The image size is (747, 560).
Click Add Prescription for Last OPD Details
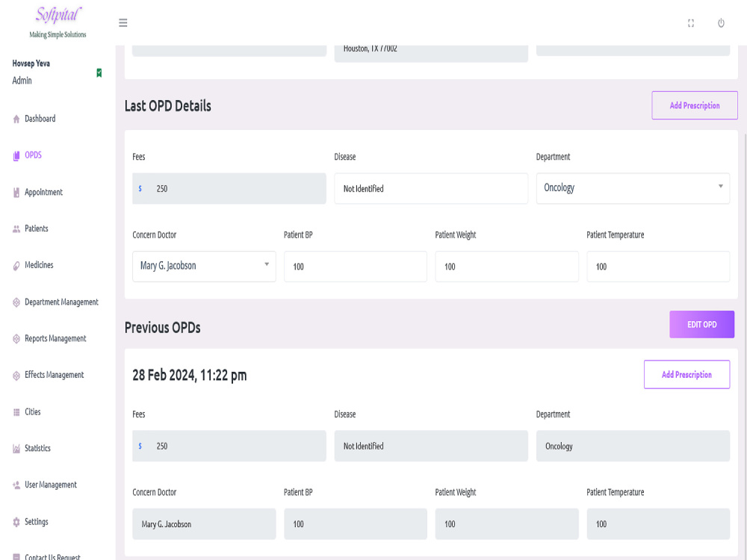tap(695, 105)
